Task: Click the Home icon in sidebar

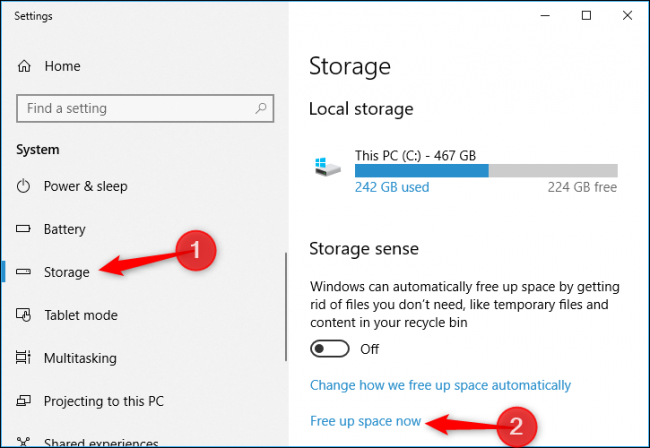Action: click(24, 66)
